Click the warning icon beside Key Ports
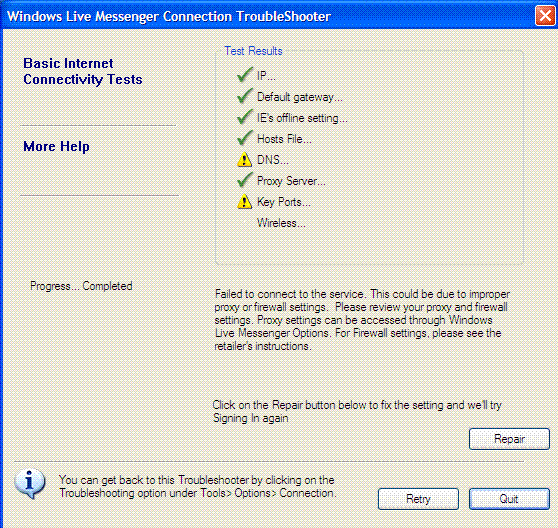Screen dimensions: 558x528 244,202
